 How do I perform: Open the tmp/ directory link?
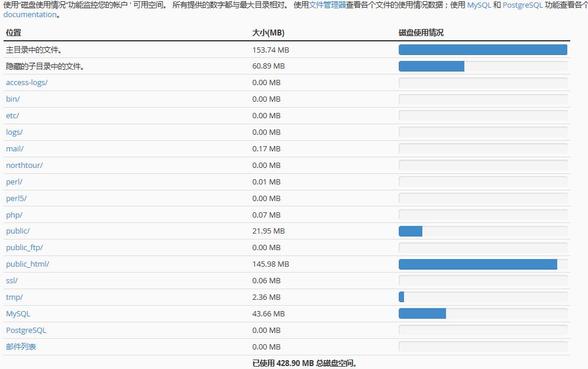(x=14, y=297)
